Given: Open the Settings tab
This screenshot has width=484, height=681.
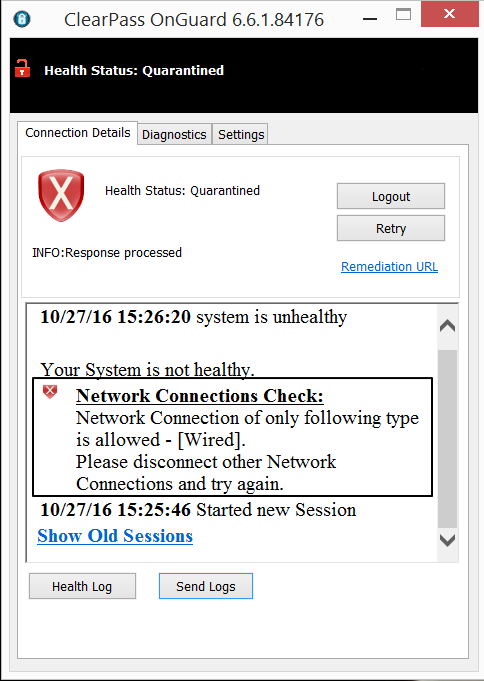Looking at the screenshot, I should 241,135.
